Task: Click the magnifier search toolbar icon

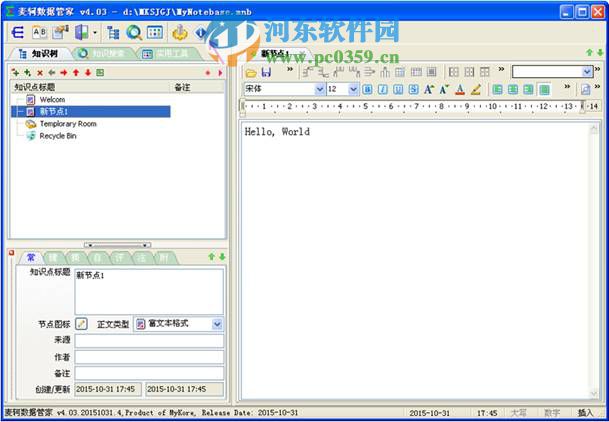Action: [134, 33]
